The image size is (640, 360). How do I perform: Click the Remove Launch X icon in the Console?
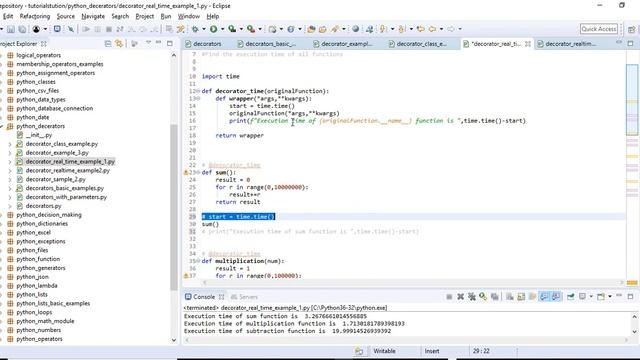(460, 297)
